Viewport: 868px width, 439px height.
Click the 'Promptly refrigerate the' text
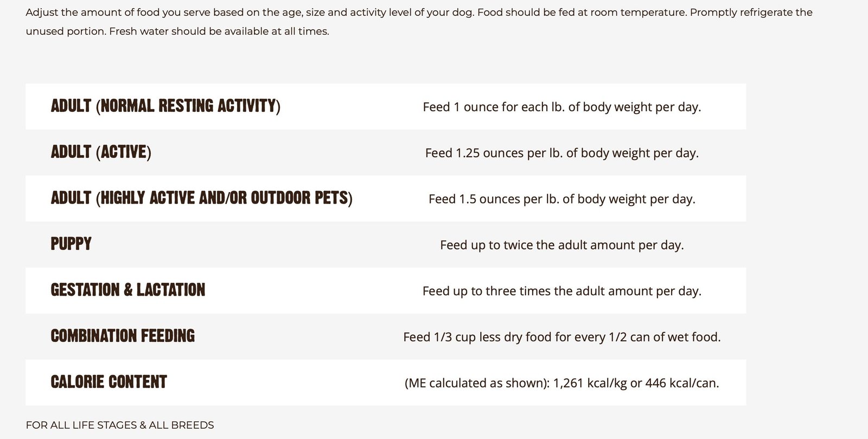coord(751,12)
